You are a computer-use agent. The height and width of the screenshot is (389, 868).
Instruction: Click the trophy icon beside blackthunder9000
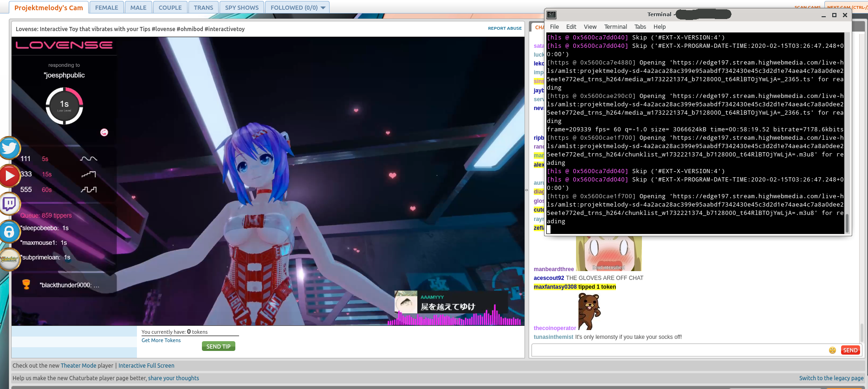(x=26, y=285)
